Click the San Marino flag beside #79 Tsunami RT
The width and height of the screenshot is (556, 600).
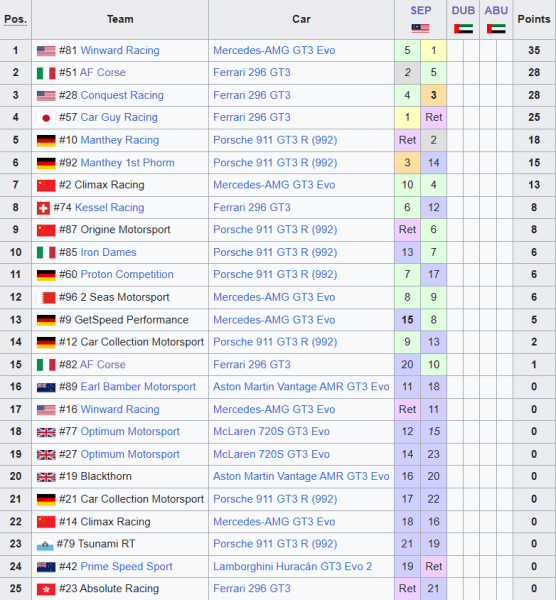click(45, 545)
